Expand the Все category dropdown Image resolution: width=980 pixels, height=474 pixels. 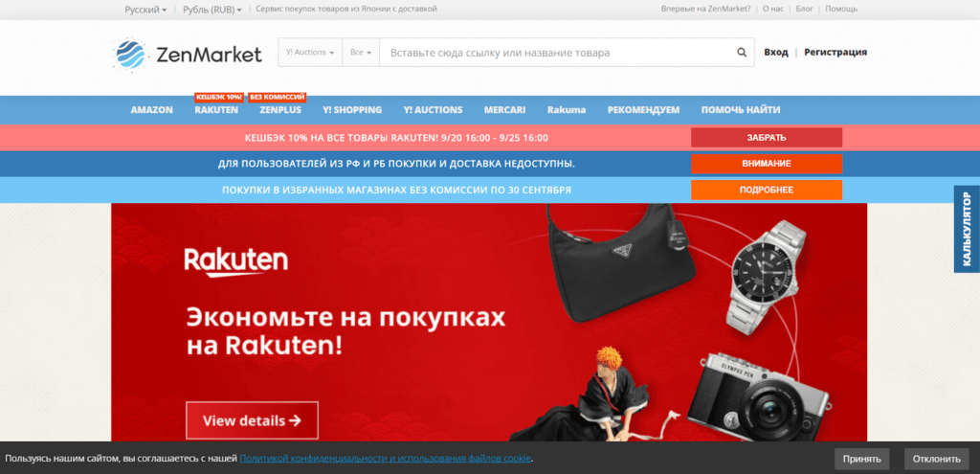pos(361,53)
